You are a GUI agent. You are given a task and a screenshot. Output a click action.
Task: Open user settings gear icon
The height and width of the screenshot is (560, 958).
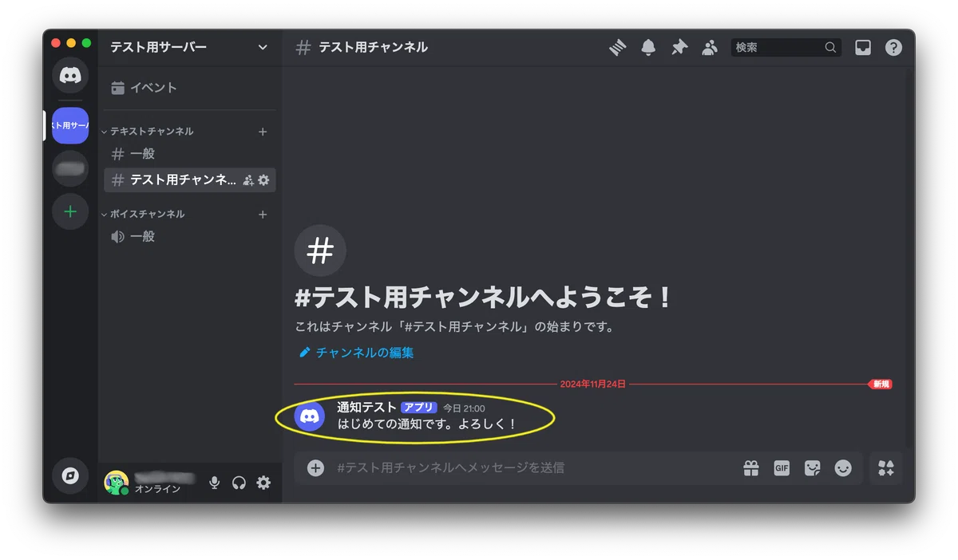pos(263,483)
